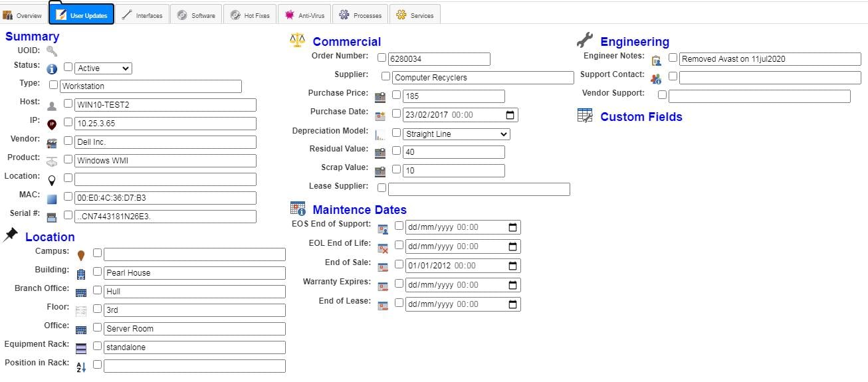The width and height of the screenshot is (868, 382).
Task: Click the map pin icon beside Location field
Action: tap(52, 179)
